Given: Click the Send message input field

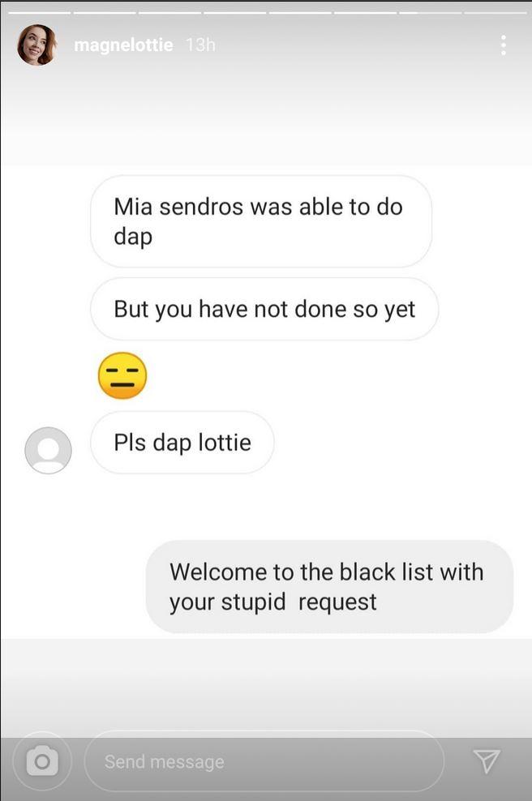Looking at the screenshot, I should tap(264, 761).
